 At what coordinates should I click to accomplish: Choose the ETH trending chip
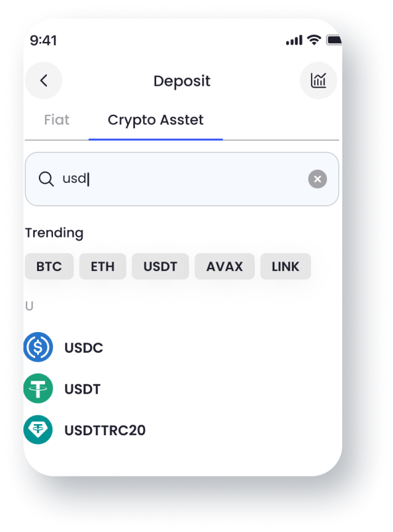tap(103, 267)
